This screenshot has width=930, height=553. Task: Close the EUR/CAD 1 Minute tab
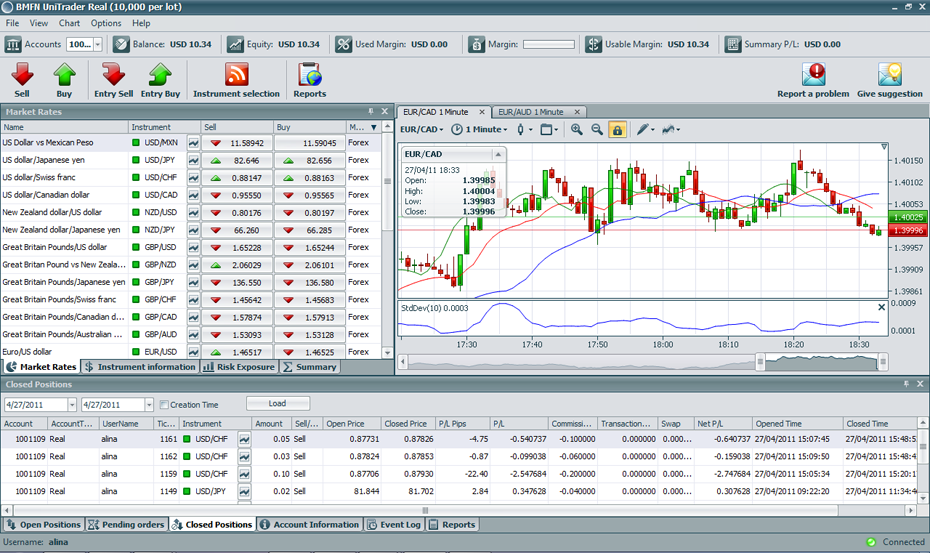482,112
